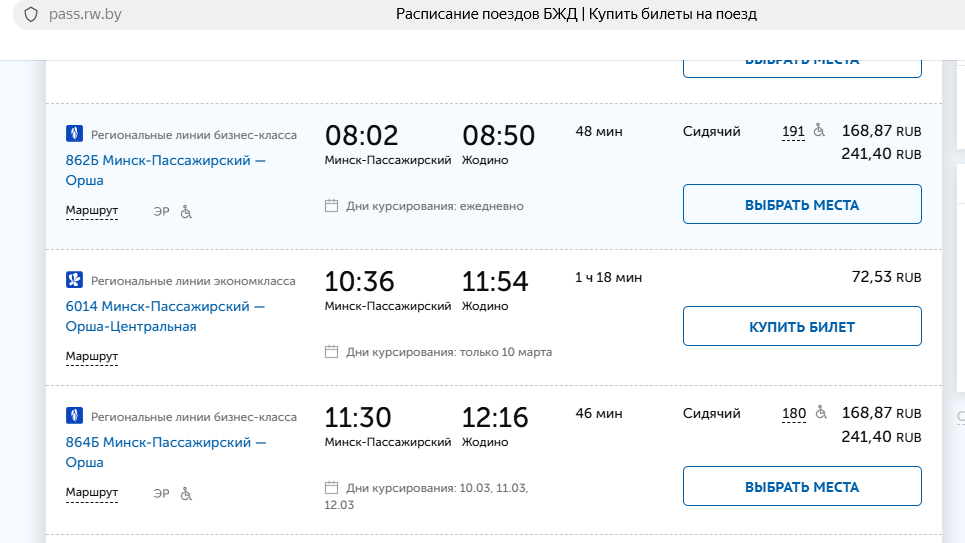The height and width of the screenshot is (543, 965).
Task: Click ЭР label for train 862Б
Action: pos(161,211)
